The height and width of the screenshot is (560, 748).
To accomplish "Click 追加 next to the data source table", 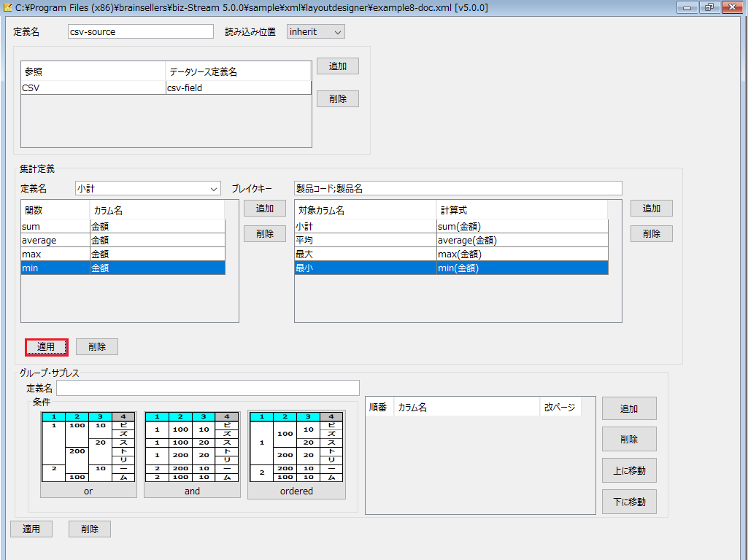I will point(337,66).
